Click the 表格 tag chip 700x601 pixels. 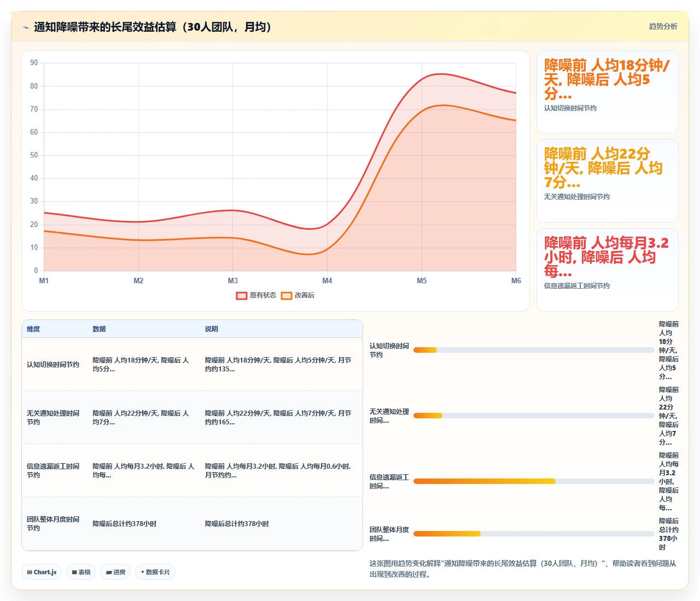point(81,572)
